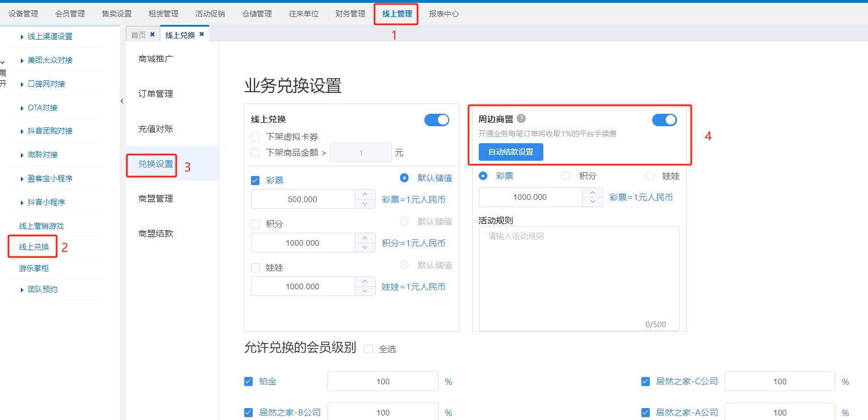Open 游乐掌柜 in the sidebar
The width and height of the screenshot is (868, 420).
34,268
